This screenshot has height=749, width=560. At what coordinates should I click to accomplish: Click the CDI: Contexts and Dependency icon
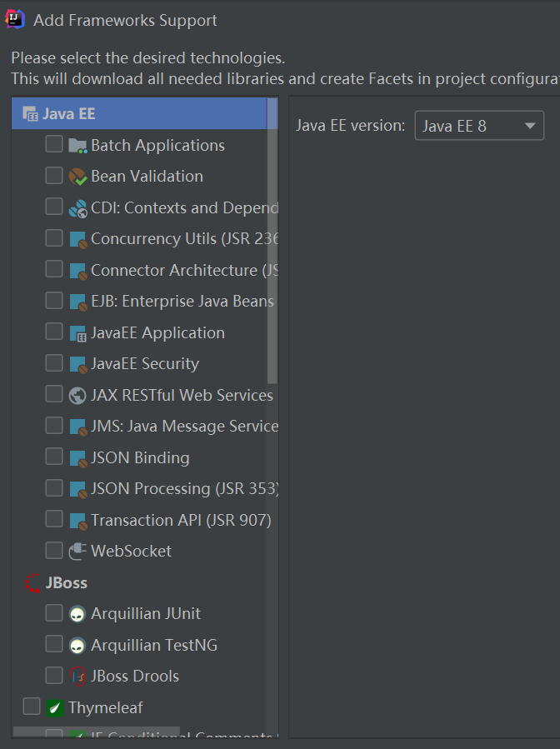(77, 207)
